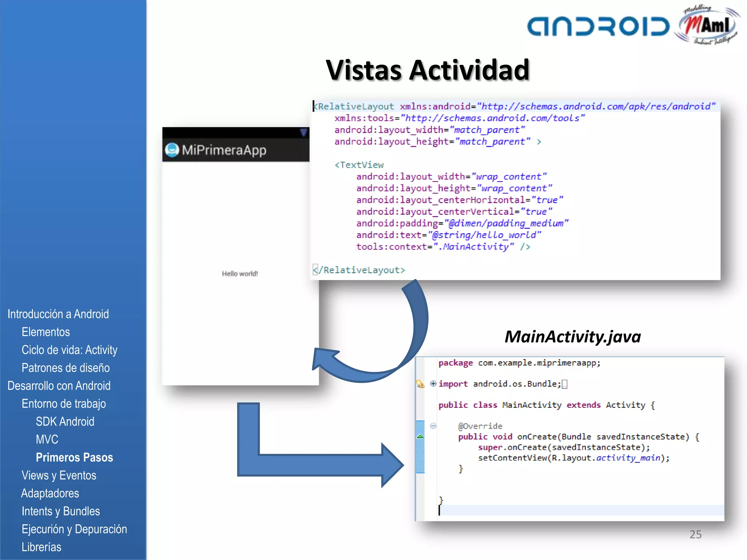Click the closing /RelativeLayout tag
The width and height of the screenshot is (747, 560).
359,270
